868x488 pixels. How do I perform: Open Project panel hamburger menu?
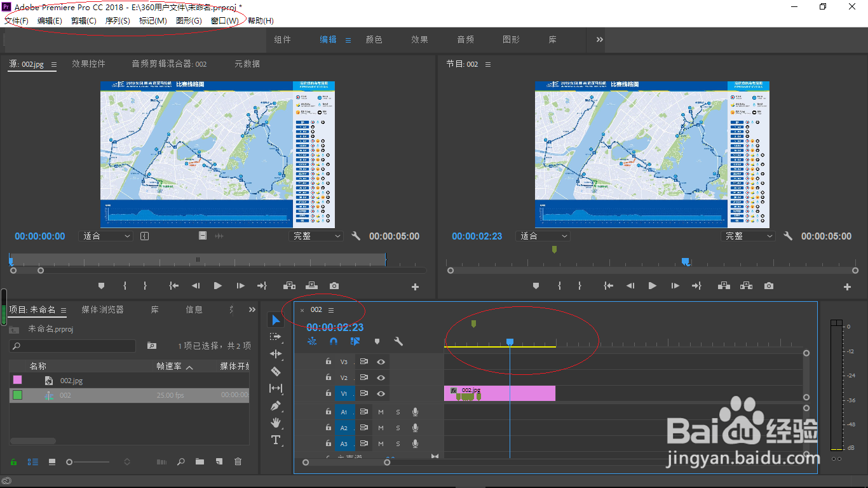click(63, 311)
